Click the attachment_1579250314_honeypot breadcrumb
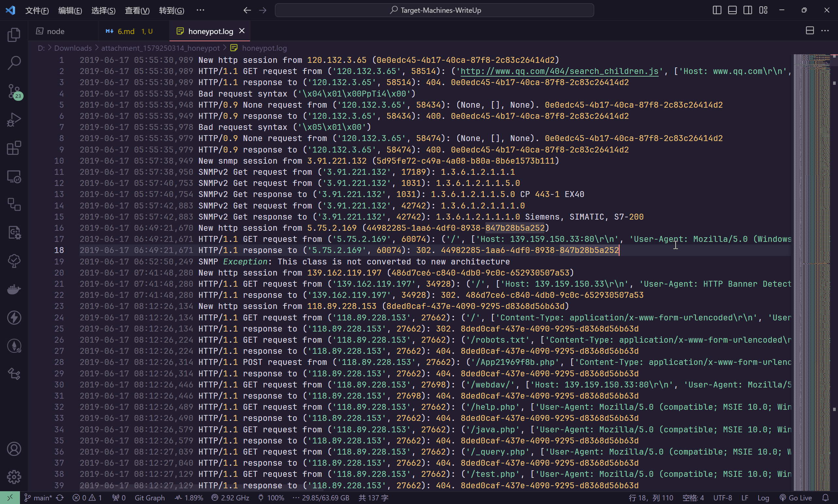The width and height of the screenshot is (838, 504). pyautogui.click(x=160, y=48)
